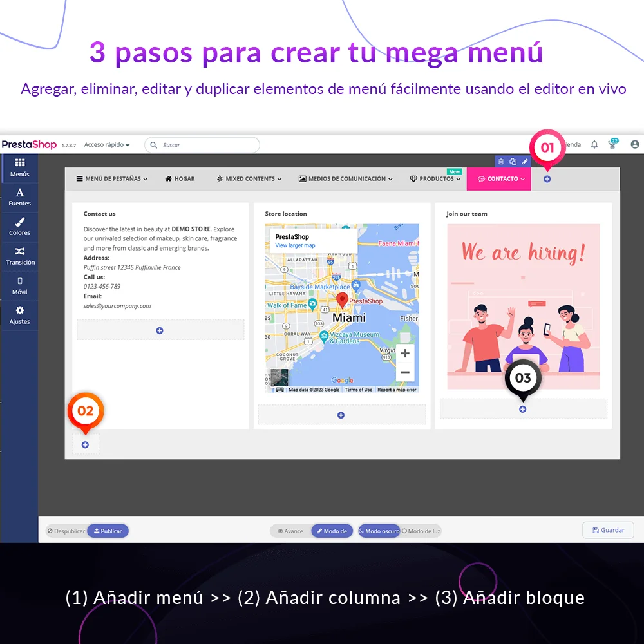Open the Colores settings panel
Viewport: 644px width, 644px height.
tap(19, 227)
